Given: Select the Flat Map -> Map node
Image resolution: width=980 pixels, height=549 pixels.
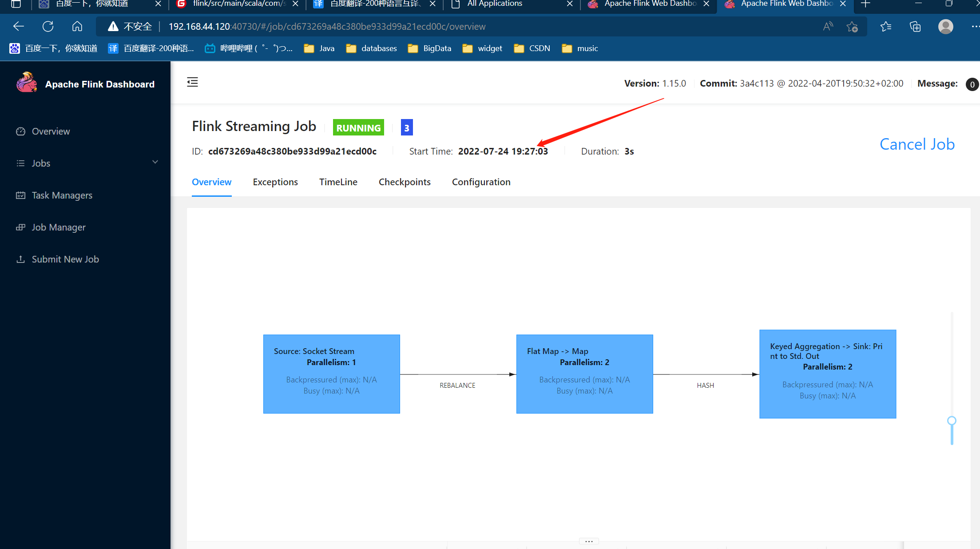Looking at the screenshot, I should tap(584, 374).
